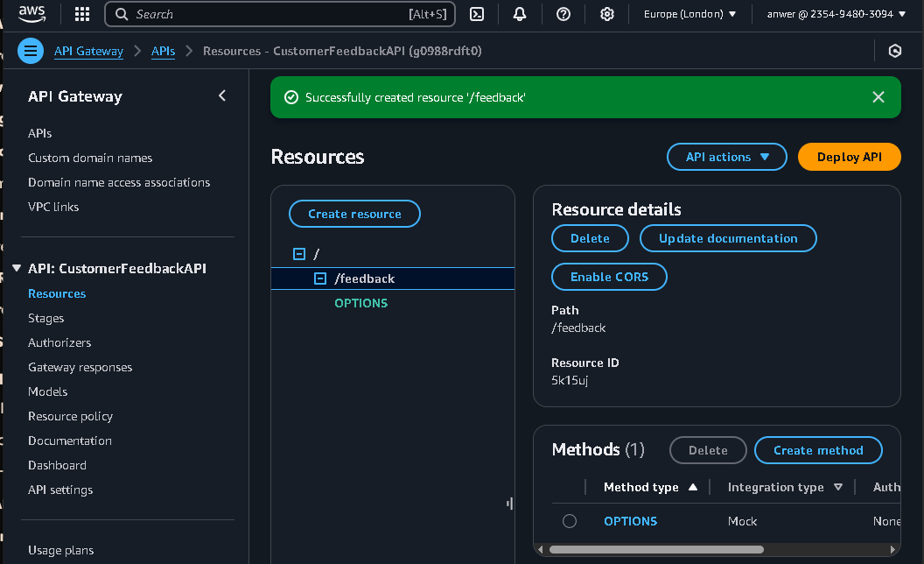
Task: Click the API Gateway breadcrumb link
Action: tap(89, 52)
